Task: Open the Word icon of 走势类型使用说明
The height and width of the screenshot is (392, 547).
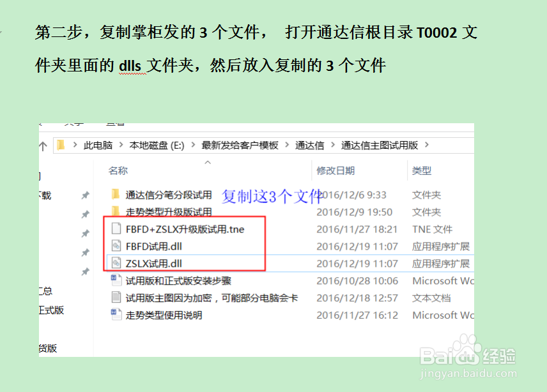Action: point(116,315)
